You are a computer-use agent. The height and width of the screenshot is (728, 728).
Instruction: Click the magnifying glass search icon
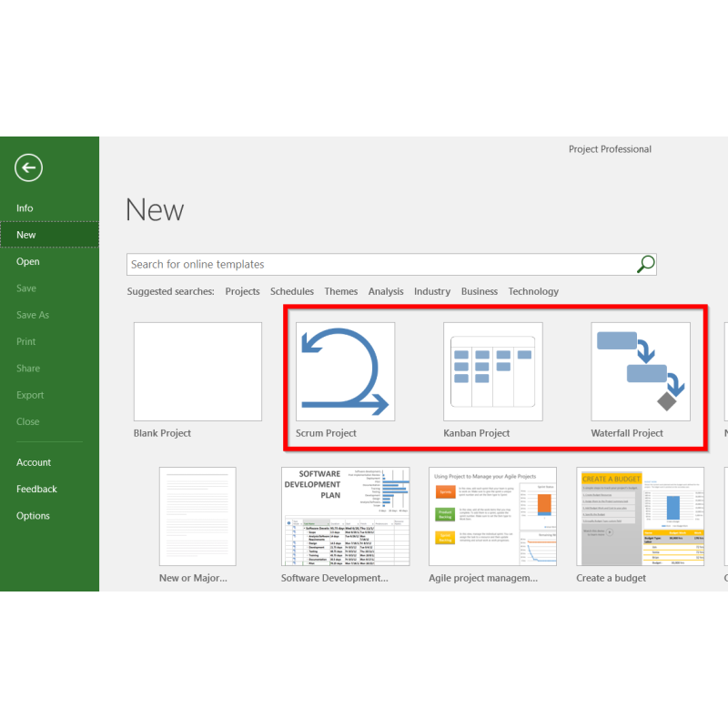[x=645, y=264]
